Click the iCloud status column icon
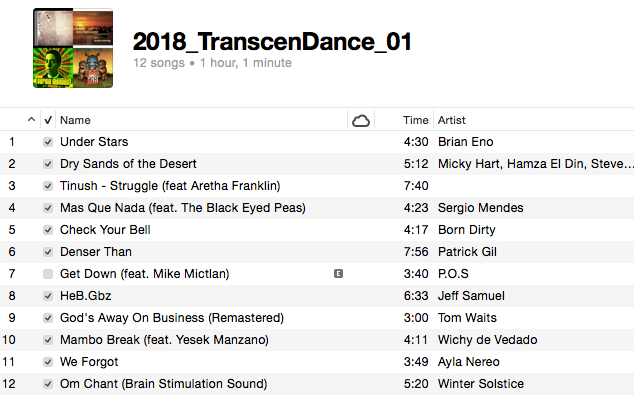Image resolution: width=634 pixels, height=396 pixels. click(361, 121)
